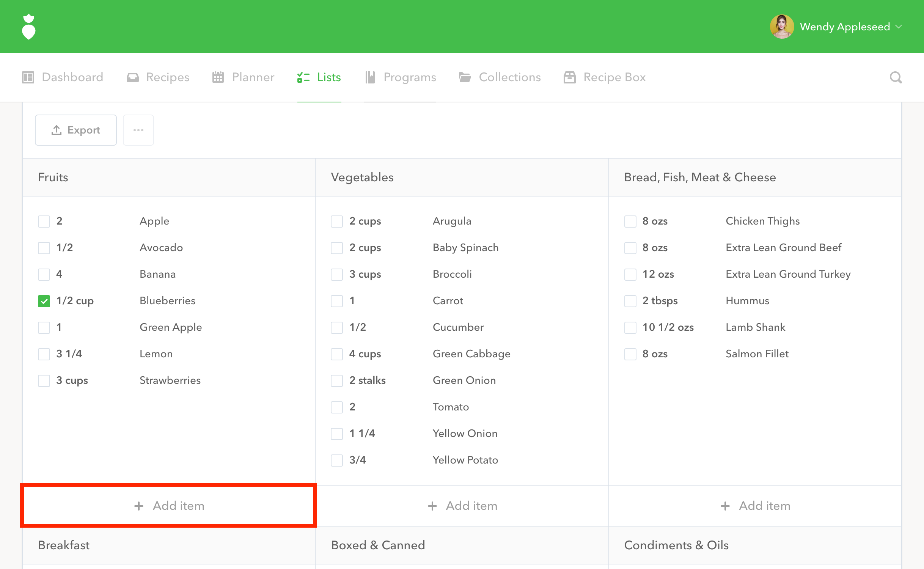924x569 pixels.
Task: Add item to the Vegetables list
Action: [x=462, y=506]
